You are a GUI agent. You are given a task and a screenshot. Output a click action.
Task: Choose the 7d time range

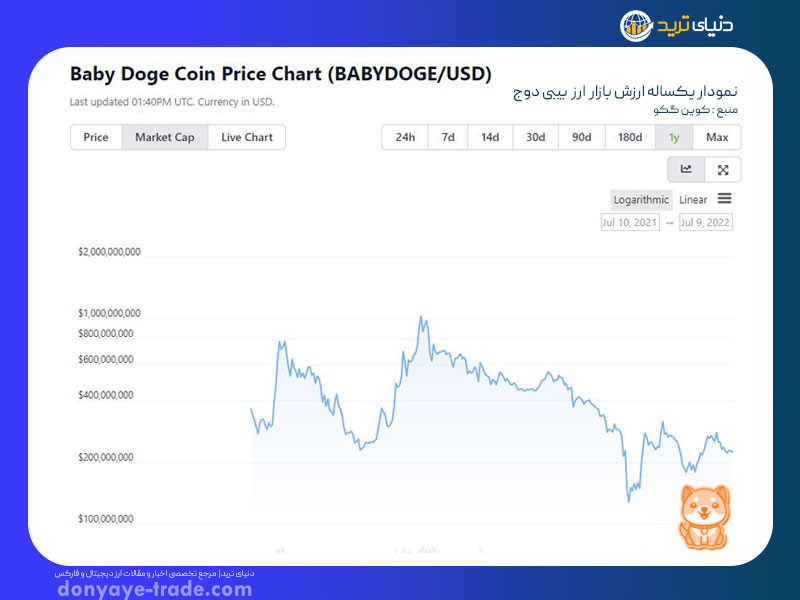click(448, 137)
